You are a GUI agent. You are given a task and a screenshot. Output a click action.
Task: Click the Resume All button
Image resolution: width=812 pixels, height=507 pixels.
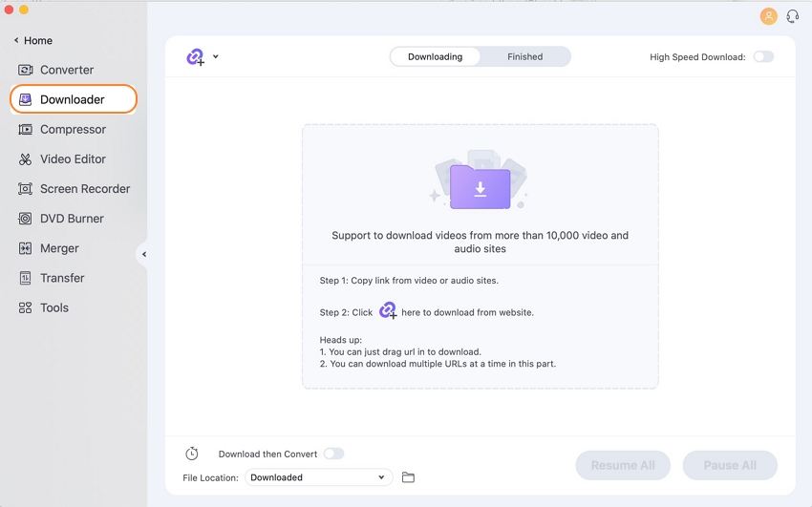[x=623, y=465]
